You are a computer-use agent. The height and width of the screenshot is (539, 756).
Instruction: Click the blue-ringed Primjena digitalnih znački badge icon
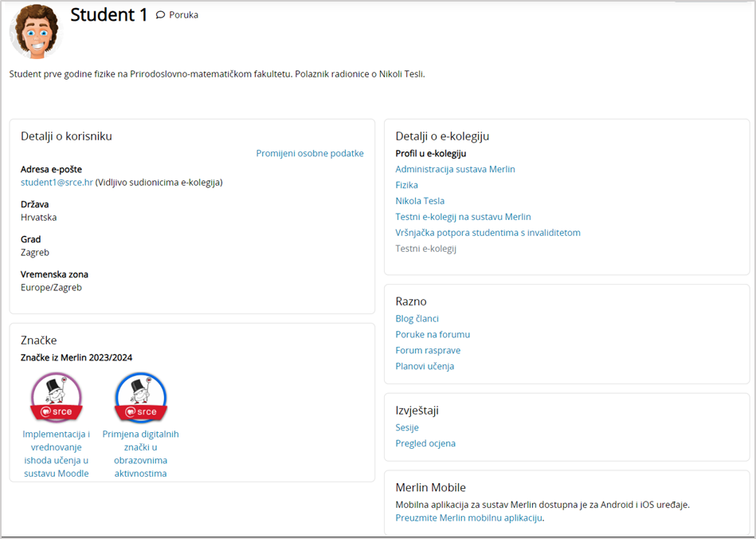tap(140, 397)
